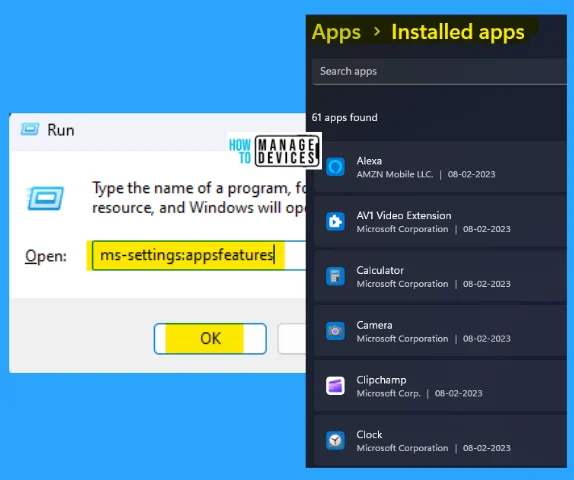
Task: Click Microsoft Corporation under AV1 Video Extension
Action: (402, 229)
